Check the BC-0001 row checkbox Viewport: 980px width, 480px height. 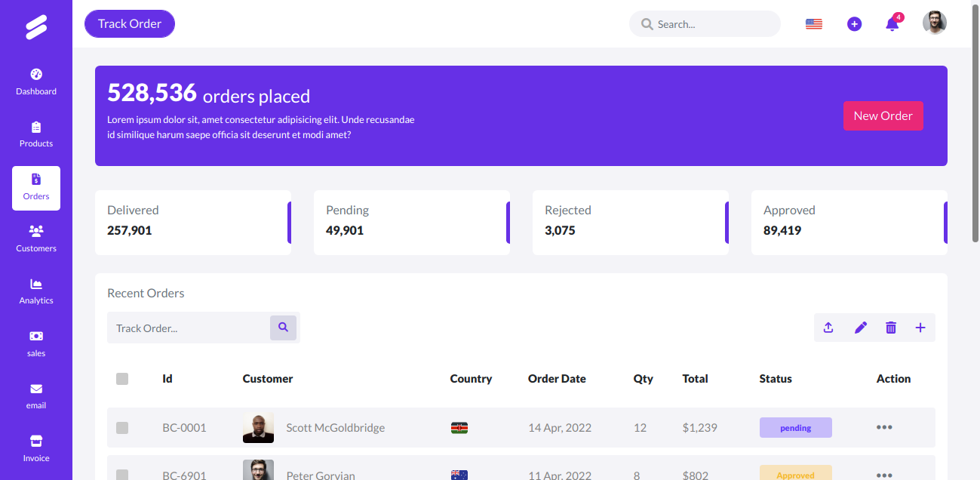[122, 428]
